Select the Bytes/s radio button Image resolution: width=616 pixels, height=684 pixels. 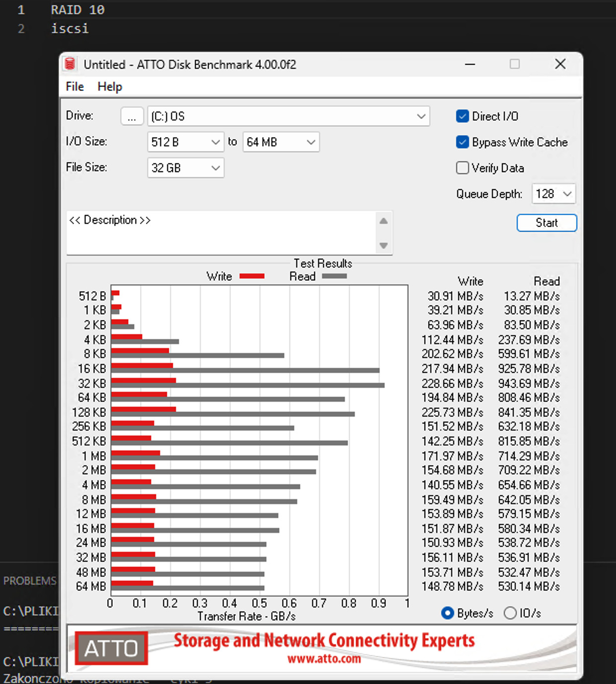tap(448, 613)
